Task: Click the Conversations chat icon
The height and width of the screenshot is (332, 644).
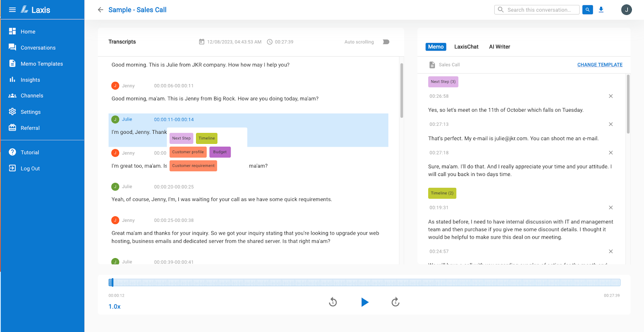Action: click(12, 47)
